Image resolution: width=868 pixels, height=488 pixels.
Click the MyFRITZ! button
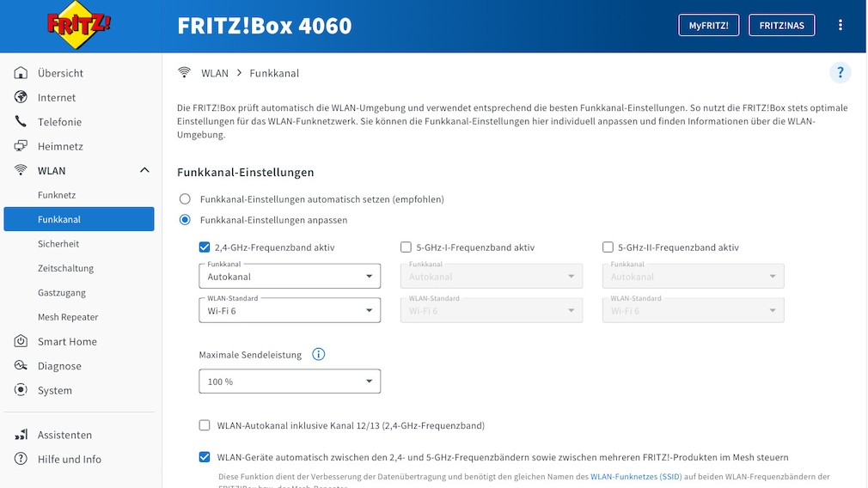[x=708, y=26]
